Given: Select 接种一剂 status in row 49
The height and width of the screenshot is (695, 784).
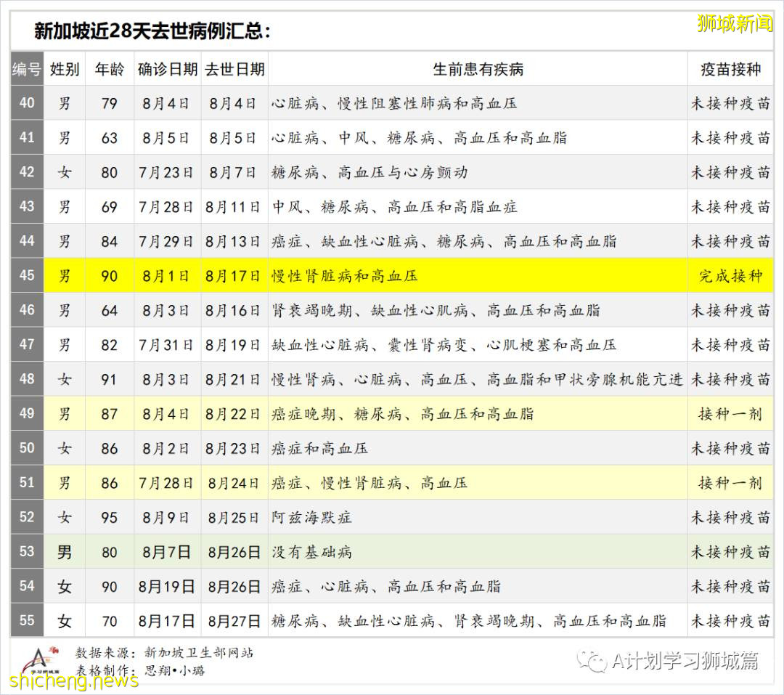Looking at the screenshot, I should 730,414.
